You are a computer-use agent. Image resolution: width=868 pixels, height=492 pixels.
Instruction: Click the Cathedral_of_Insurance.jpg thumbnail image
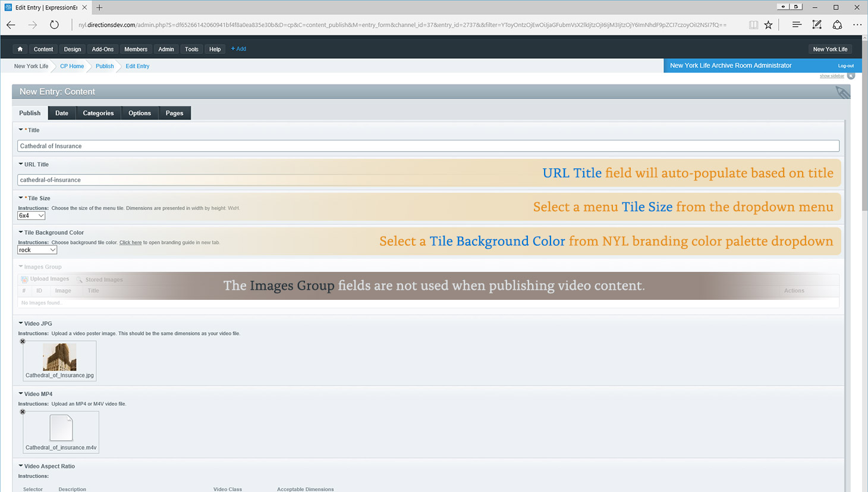(59, 357)
